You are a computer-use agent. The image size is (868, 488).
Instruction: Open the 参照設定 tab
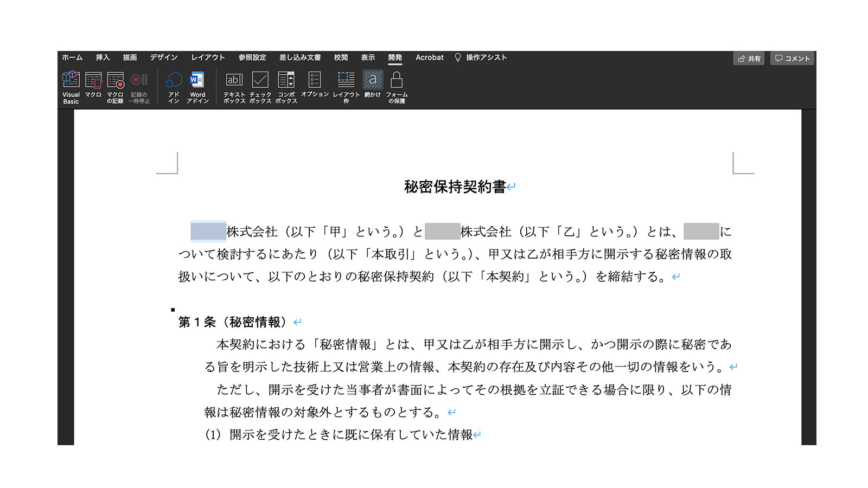(x=252, y=57)
